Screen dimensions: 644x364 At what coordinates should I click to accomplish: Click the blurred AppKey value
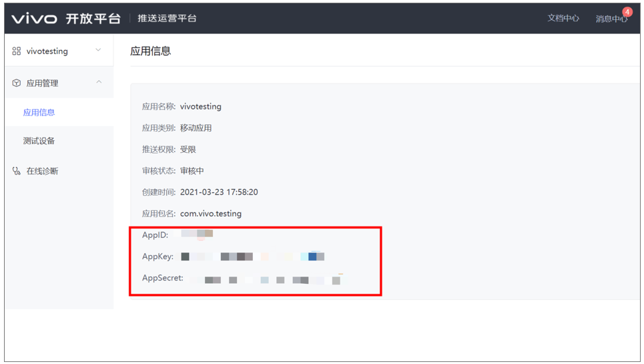point(252,256)
